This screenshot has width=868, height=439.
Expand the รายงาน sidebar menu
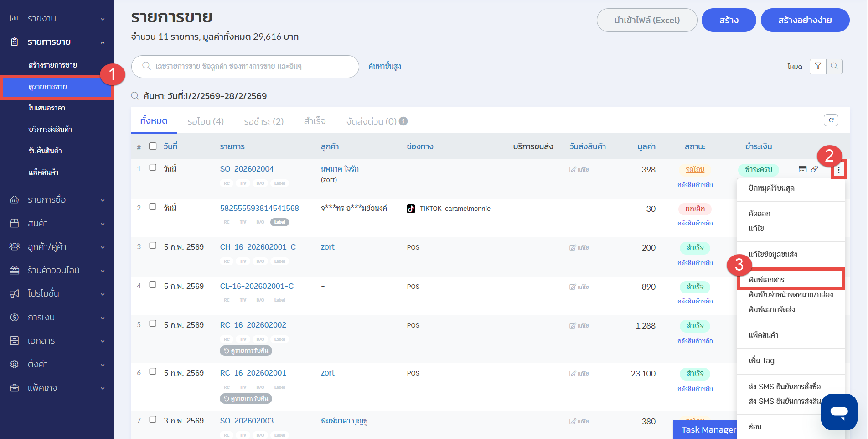[57, 19]
